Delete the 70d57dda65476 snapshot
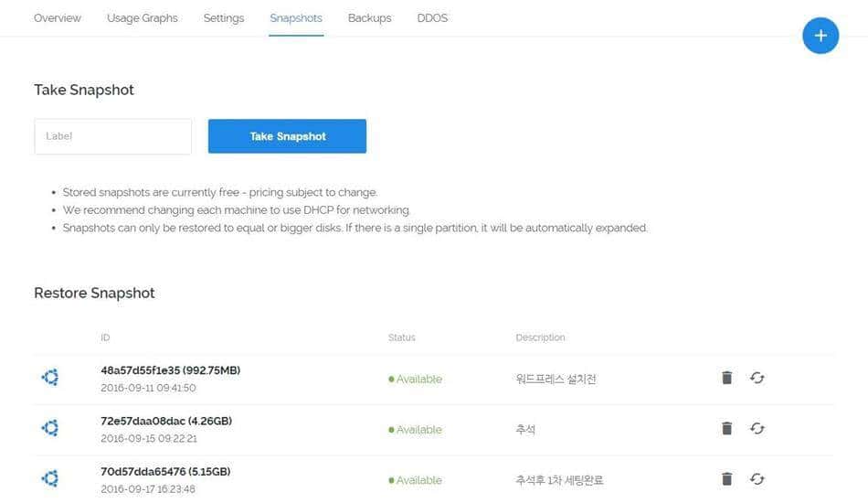This screenshot has height=503, width=868. pyautogui.click(x=726, y=478)
